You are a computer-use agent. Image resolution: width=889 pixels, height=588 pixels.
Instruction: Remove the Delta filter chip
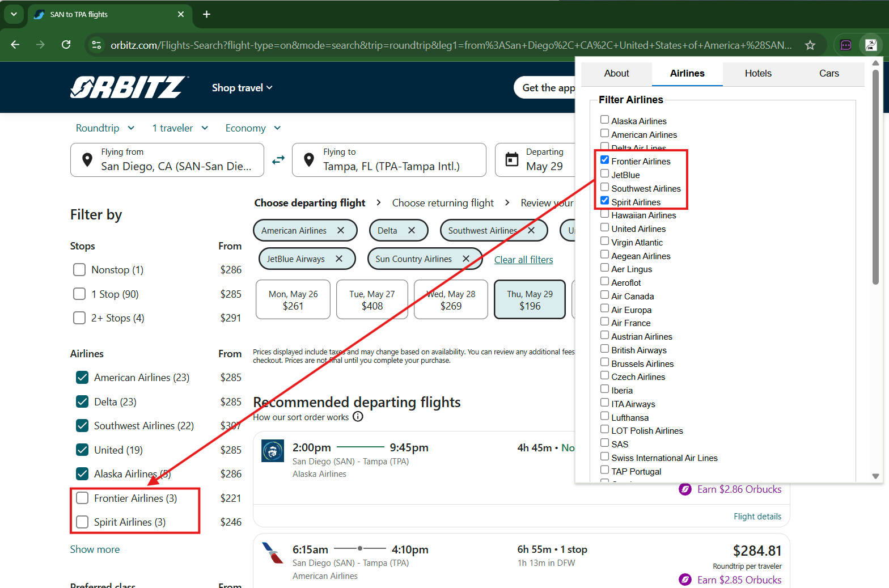[x=412, y=230]
